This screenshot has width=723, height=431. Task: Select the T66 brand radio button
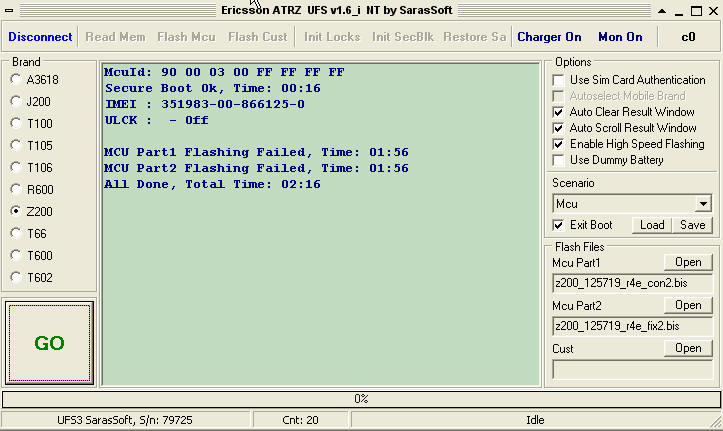coord(16,233)
